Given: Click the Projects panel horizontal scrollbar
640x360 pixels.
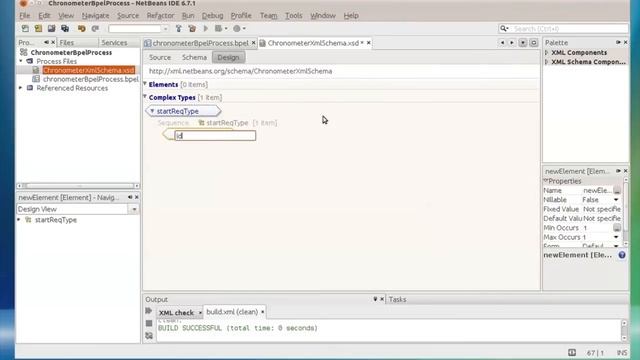Looking at the screenshot, I should click(x=78, y=186).
